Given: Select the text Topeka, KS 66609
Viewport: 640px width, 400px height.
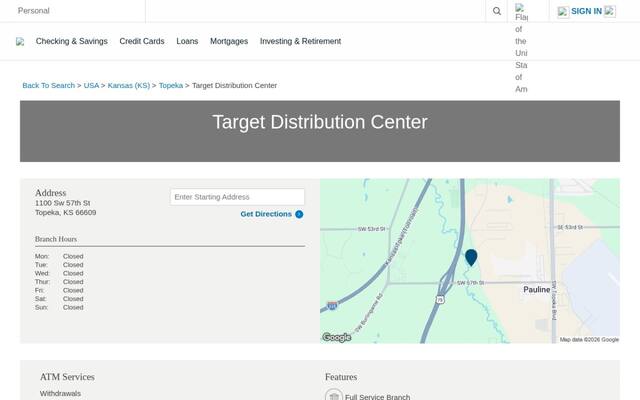Looking at the screenshot, I should [x=66, y=212].
